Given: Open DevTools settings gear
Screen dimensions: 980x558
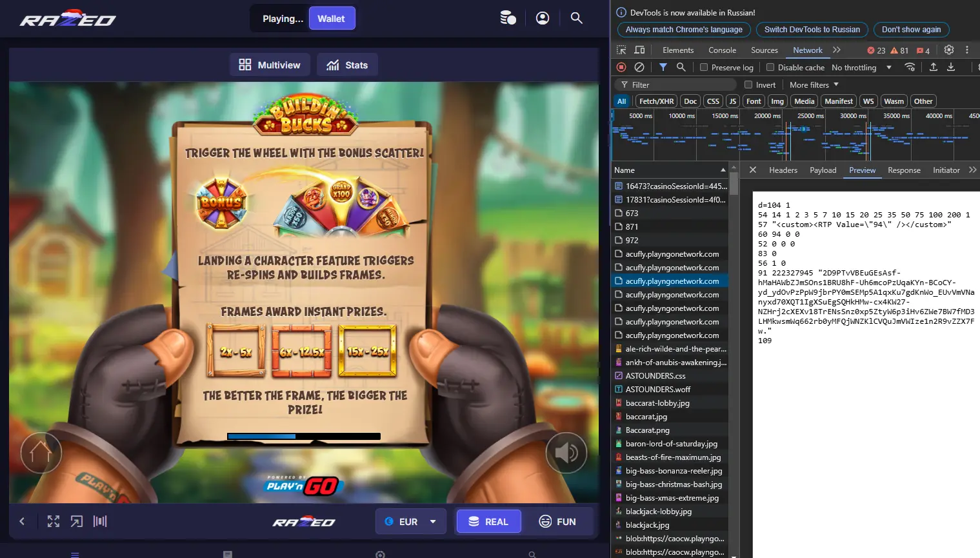Looking at the screenshot, I should 949,50.
